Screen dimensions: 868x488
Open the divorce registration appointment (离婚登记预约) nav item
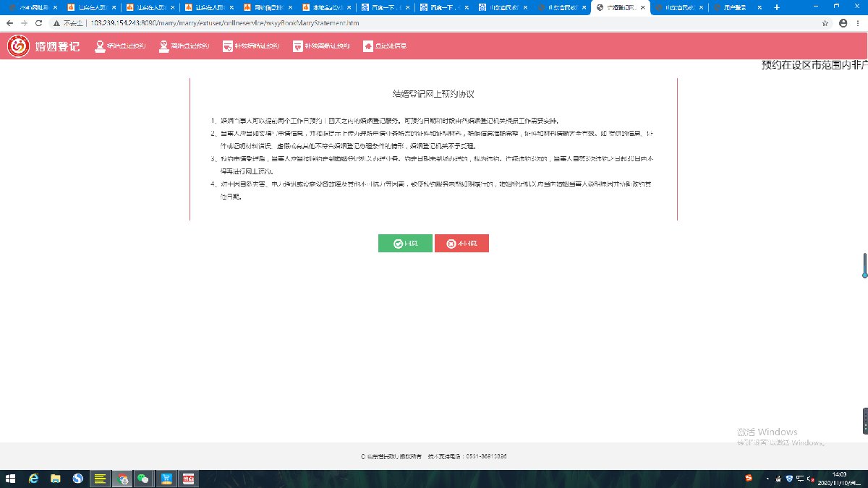pos(184,46)
